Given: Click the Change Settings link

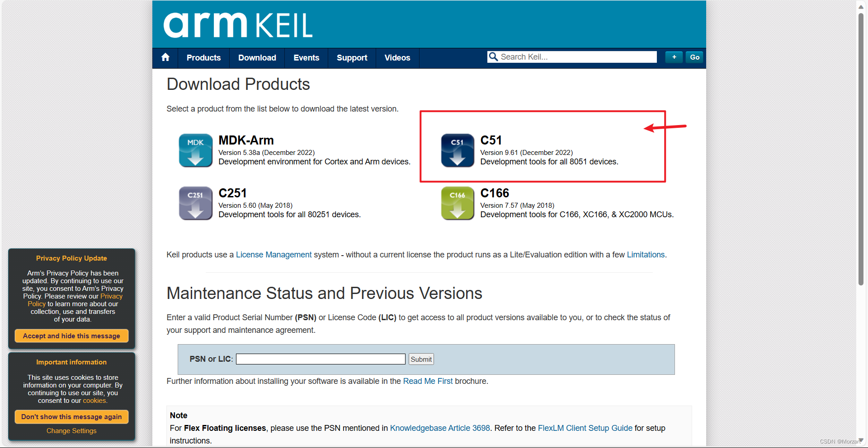Looking at the screenshot, I should coord(71,431).
